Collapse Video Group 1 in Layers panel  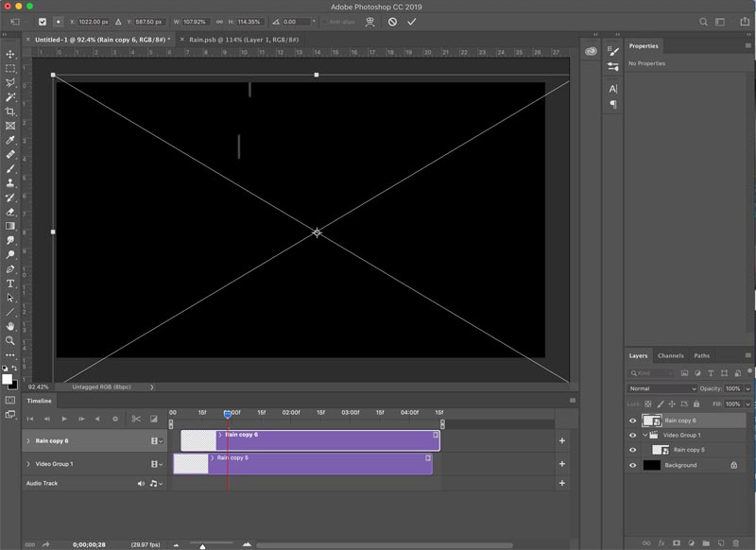[644, 436]
